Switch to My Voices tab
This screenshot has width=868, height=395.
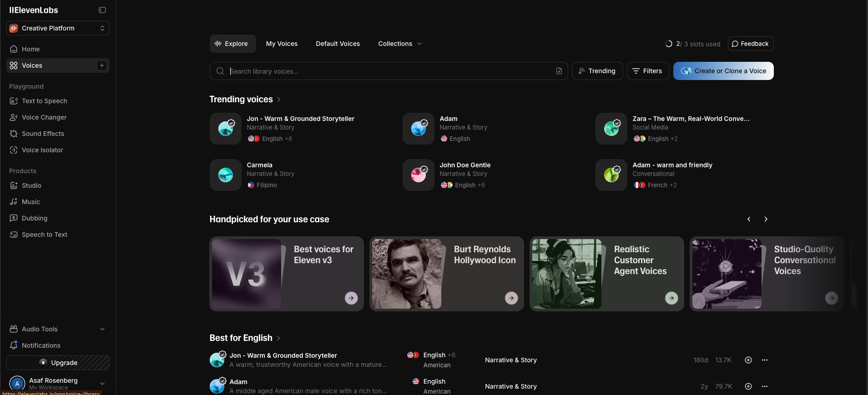click(282, 44)
